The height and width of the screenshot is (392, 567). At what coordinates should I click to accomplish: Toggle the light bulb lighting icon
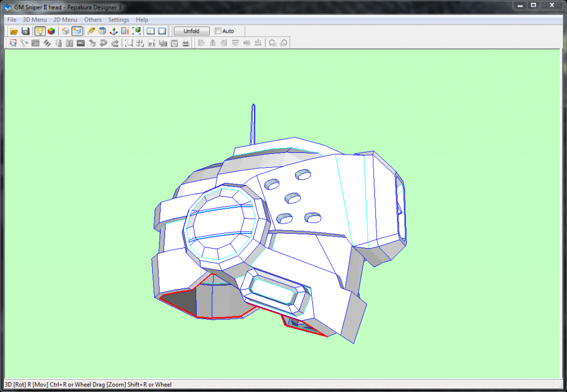pos(40,31)
